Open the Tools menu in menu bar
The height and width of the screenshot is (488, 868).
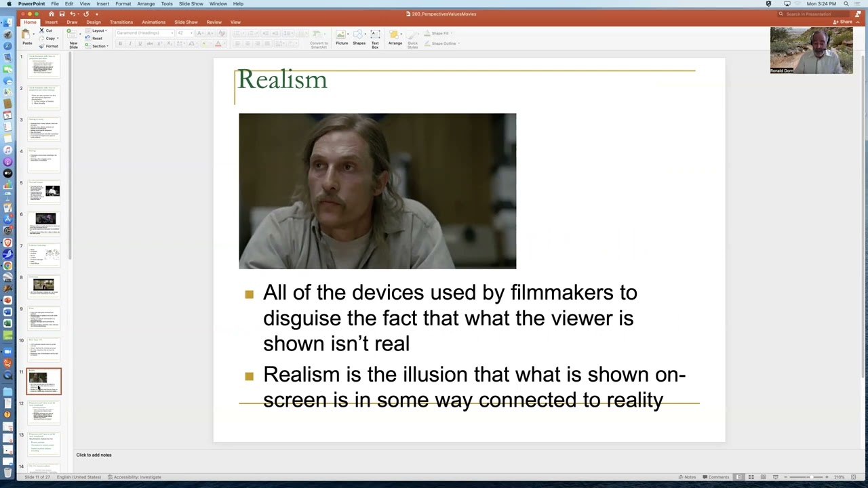click(167, 4)
